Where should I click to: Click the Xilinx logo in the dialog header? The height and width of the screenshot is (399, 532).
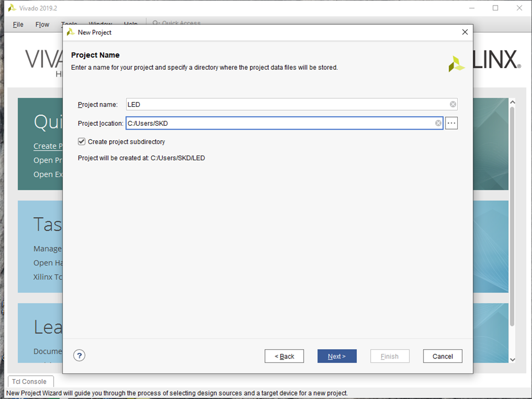[457, 63]
